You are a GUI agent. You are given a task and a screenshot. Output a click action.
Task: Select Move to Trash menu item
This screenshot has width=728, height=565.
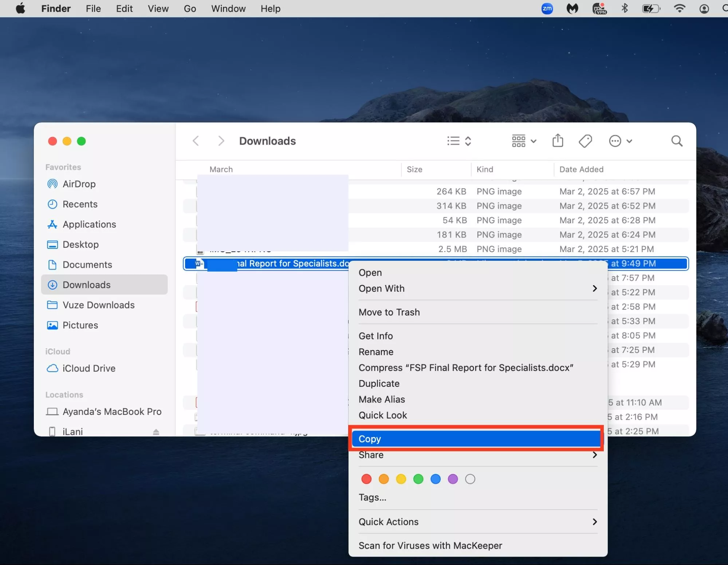(x=389, y=312)
